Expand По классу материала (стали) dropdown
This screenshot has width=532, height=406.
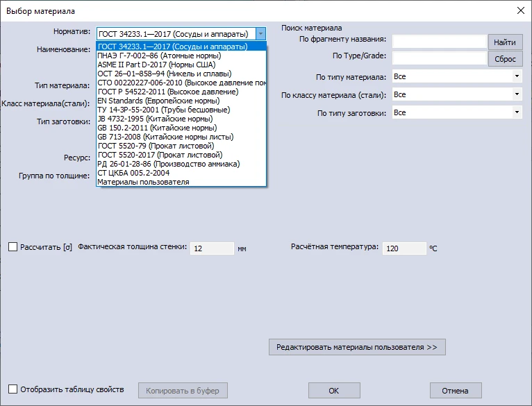click(x=517, y=94)
